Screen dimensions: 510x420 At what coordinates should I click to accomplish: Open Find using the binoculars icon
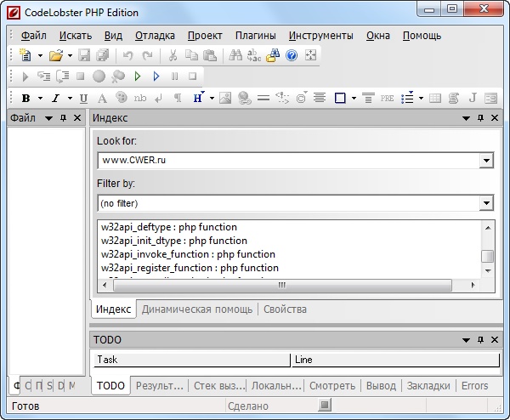(233, 55)
